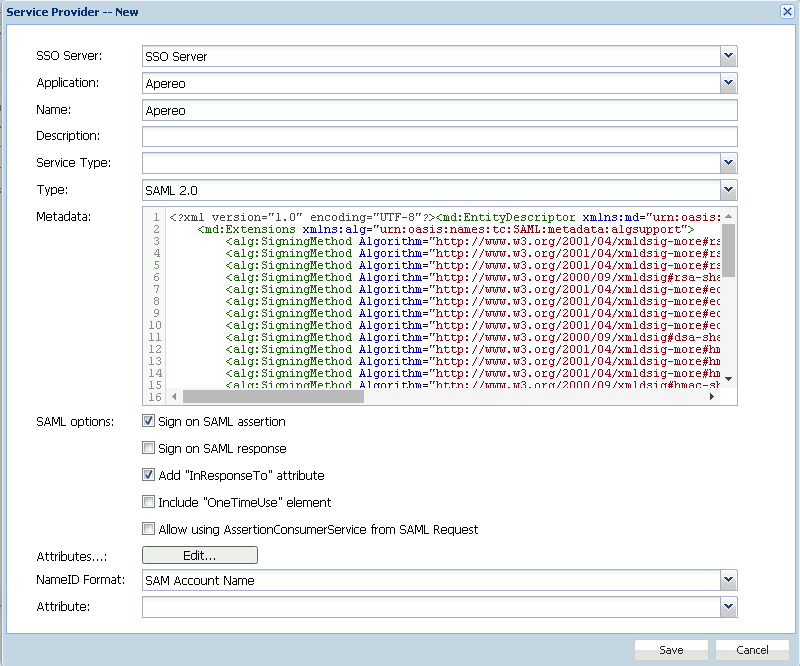Click the Edit... attributes button
This screenshot has width=800, height=666.
click(200, 555)
